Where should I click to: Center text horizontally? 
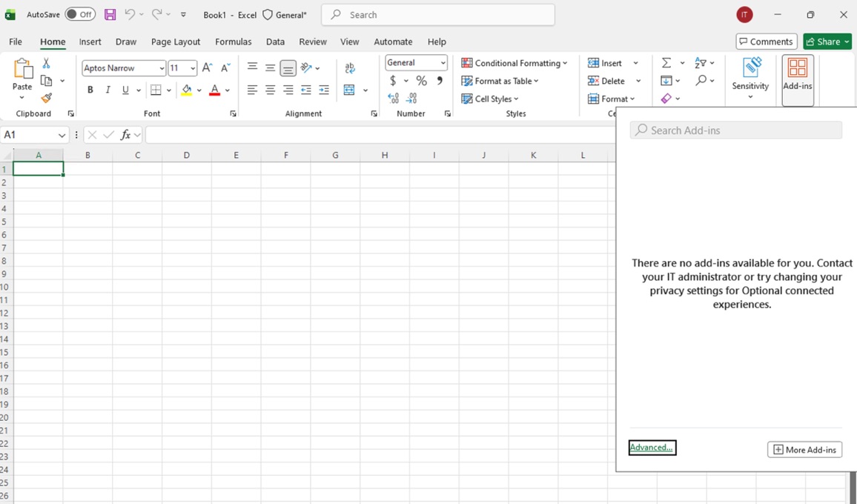pos(270,90)
